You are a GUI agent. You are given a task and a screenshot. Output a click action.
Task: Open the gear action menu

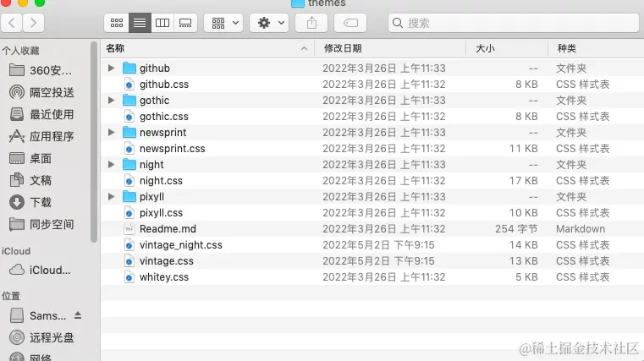pyautogui.click(x=270, y=23)
